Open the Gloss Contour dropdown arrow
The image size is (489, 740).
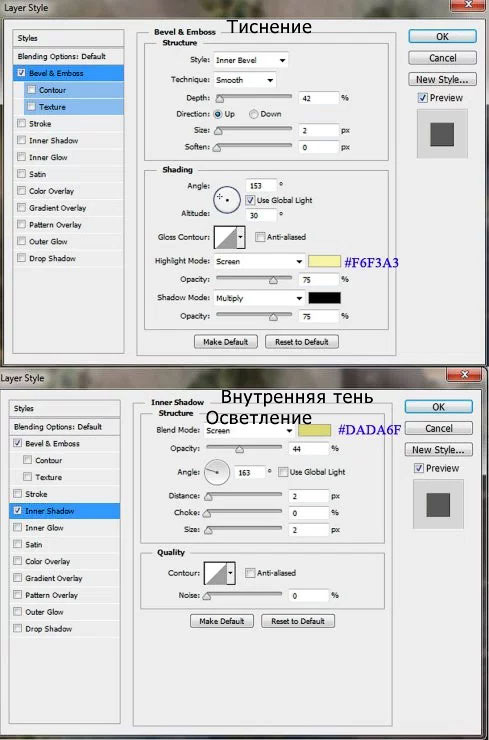[241, 237]
